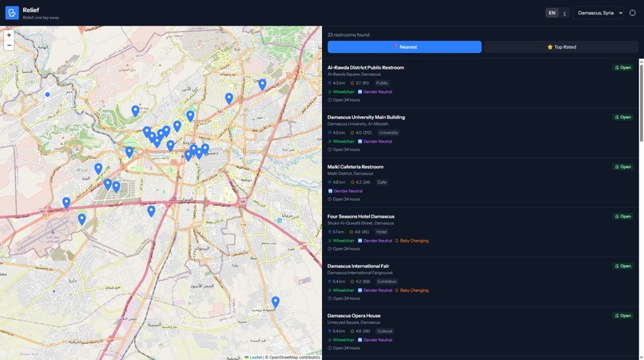Click the Wheelchair tag on Damascus University Main Building
Viewport: 644px width, 360px height.
pyautogui.click(x=341, y=142)
